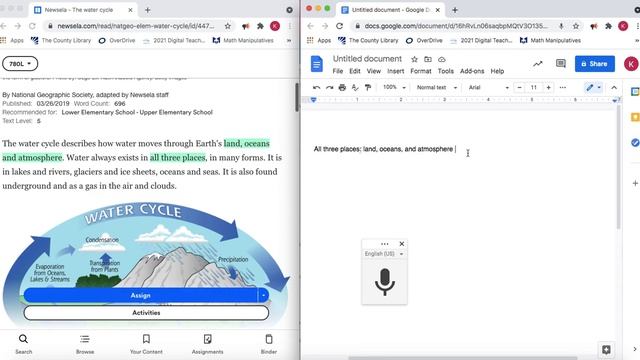Reload the Google Docs page

point(339,26)
